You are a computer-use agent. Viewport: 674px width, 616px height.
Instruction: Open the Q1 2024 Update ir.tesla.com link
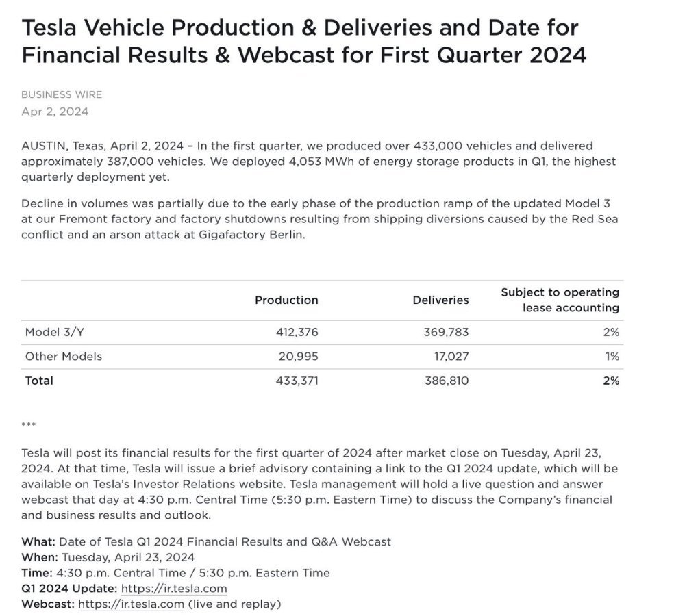tap(174, 589)
